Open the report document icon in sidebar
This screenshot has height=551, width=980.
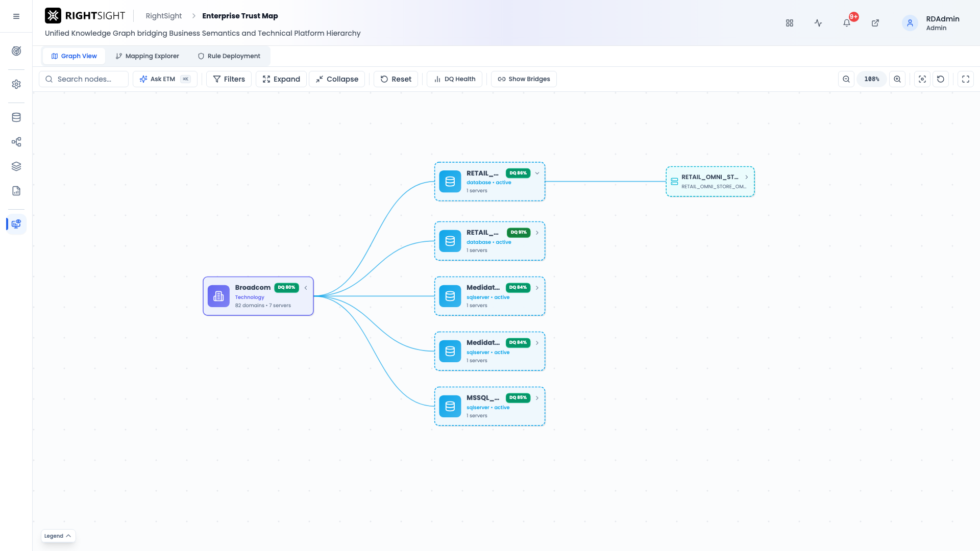click(x=16, y=191)
